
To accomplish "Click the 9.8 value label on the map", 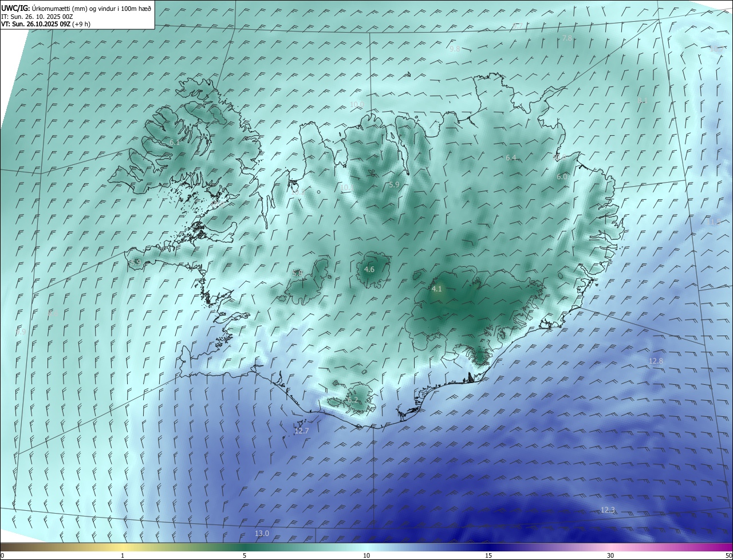I will coord(455,49).
